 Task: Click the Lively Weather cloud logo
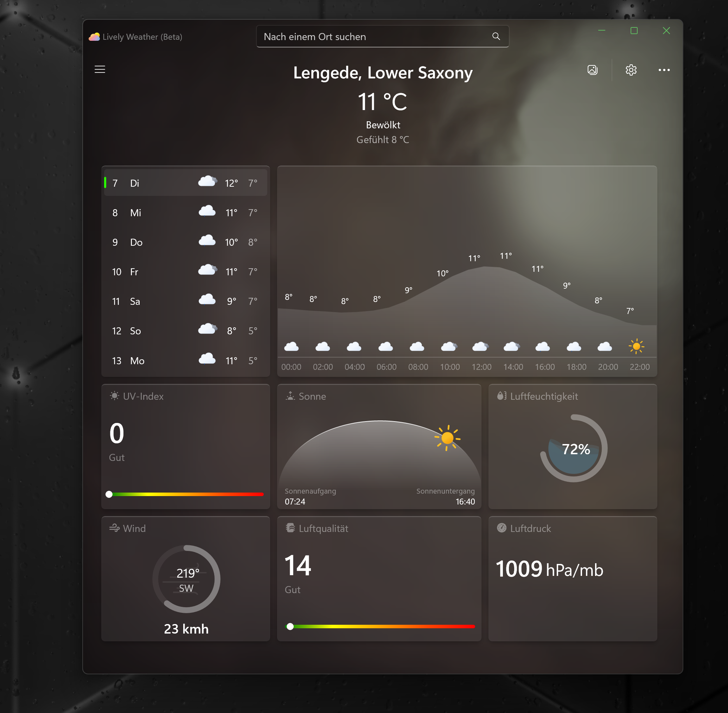pos(94,36)
